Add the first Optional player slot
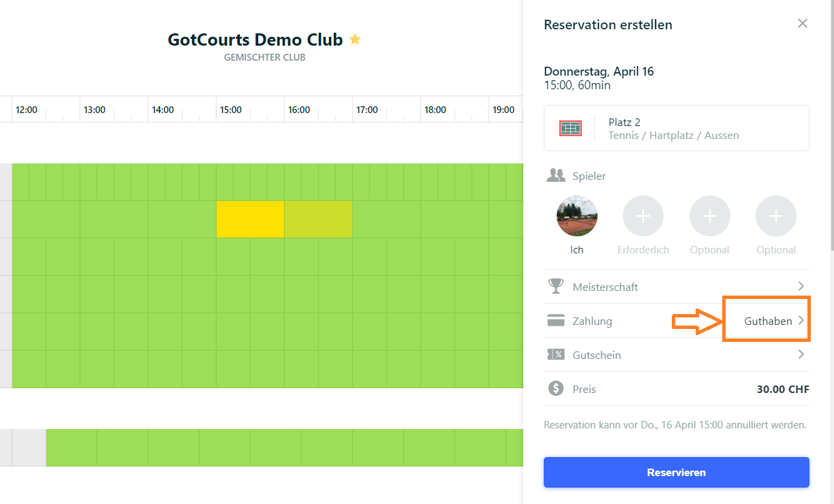Screen dimensions: 834x504 coord(710,216)
